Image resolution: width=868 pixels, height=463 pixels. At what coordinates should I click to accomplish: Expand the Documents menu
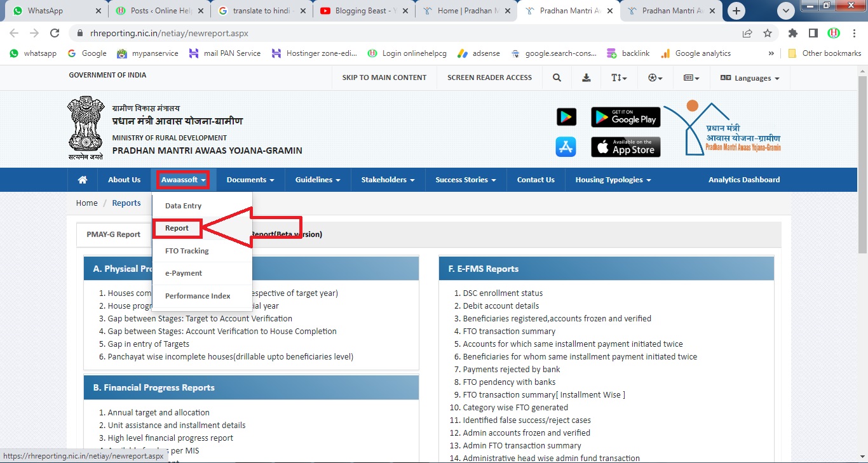(250, 180)
